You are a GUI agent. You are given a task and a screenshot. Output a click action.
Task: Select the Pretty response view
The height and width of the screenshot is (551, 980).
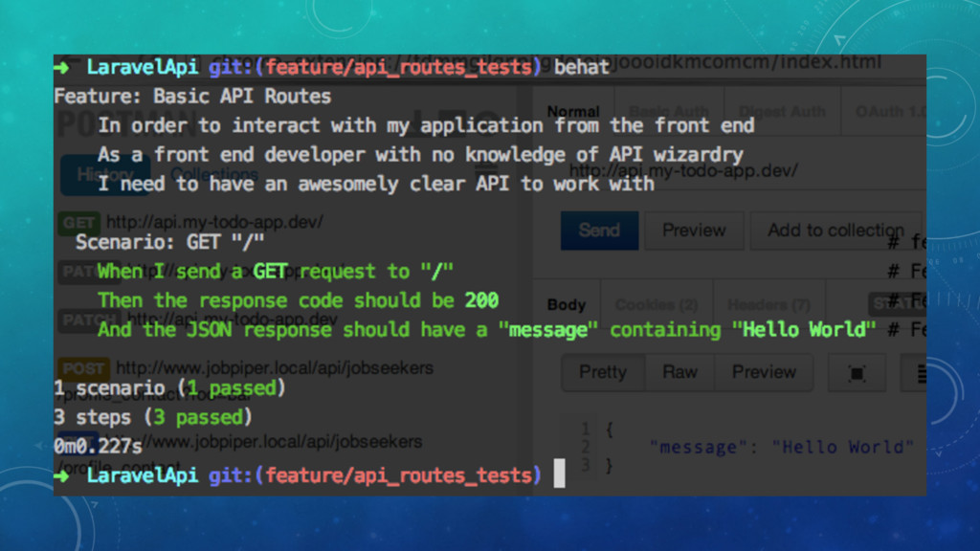(603, 372)
